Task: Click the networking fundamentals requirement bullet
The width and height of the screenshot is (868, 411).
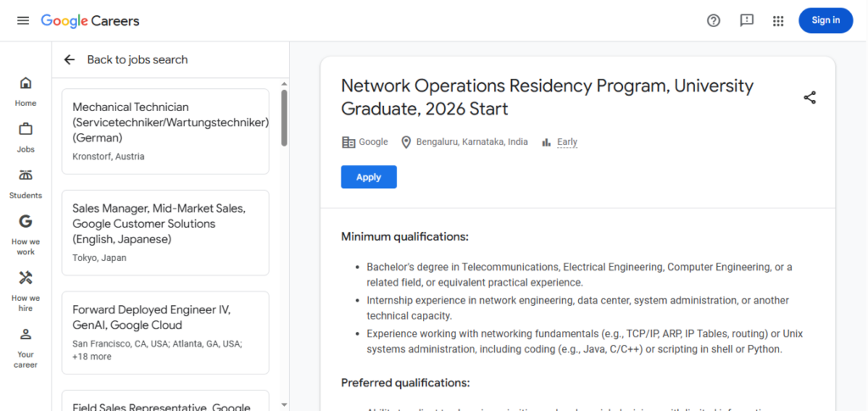Action: pos(585,342)
